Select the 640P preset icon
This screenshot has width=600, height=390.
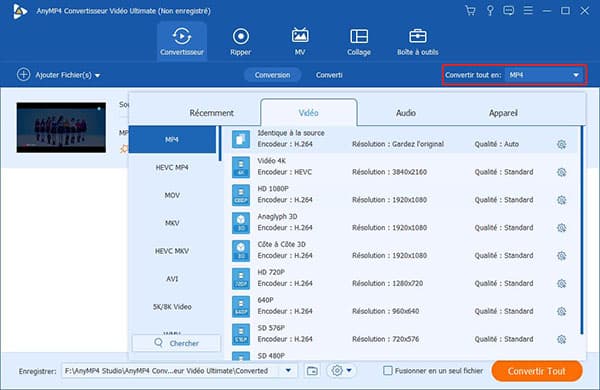[x=241, y=306]
